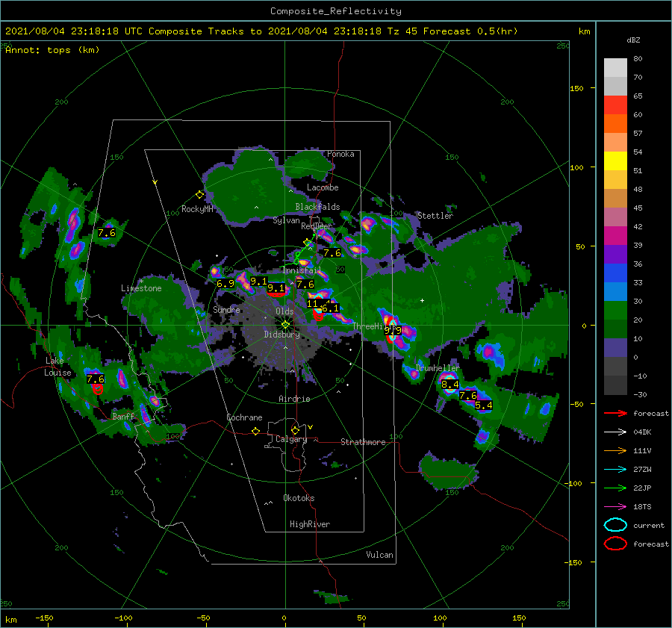Click the Airdrie city label
Screen dimensions: 672x628
(294, 399)
